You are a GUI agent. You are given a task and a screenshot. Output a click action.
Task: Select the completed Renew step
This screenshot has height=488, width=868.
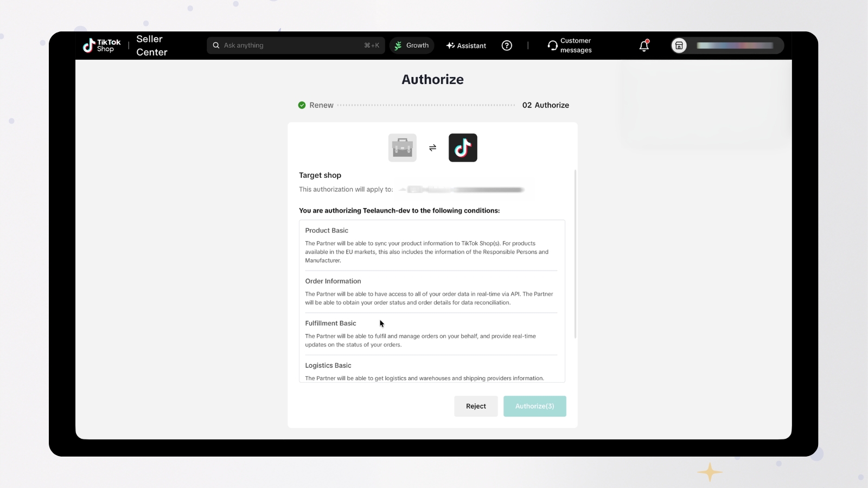[x=316, y=105]
